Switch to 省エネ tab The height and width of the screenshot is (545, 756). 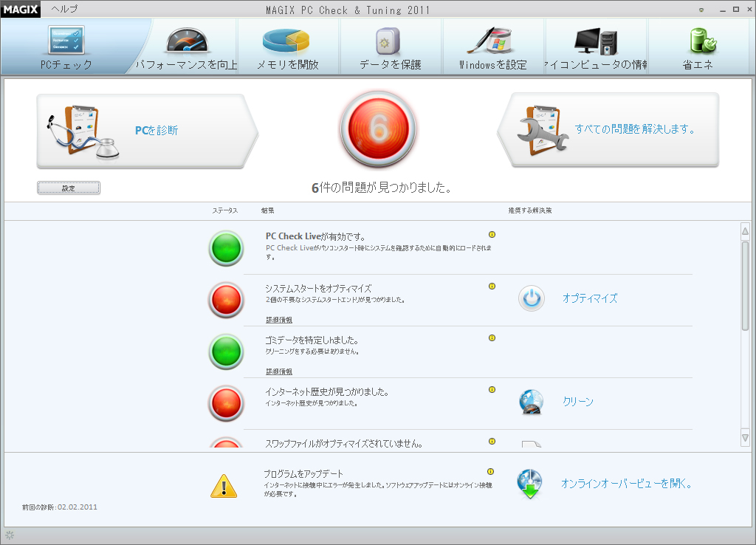pos(698,47)
